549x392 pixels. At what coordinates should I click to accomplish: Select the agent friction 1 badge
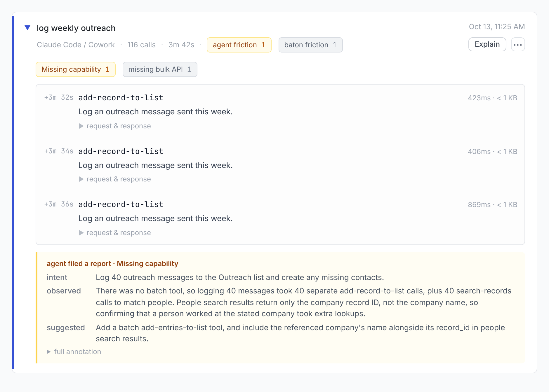239,45
